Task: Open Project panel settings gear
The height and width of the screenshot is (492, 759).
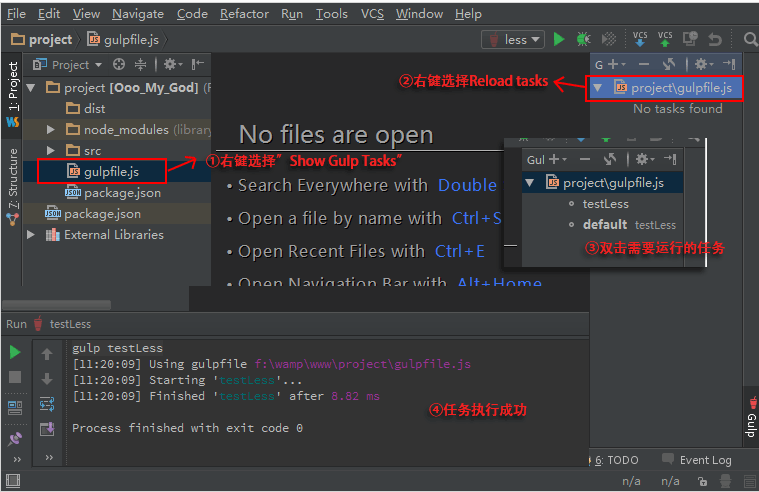Action: [x=172, y=64]
